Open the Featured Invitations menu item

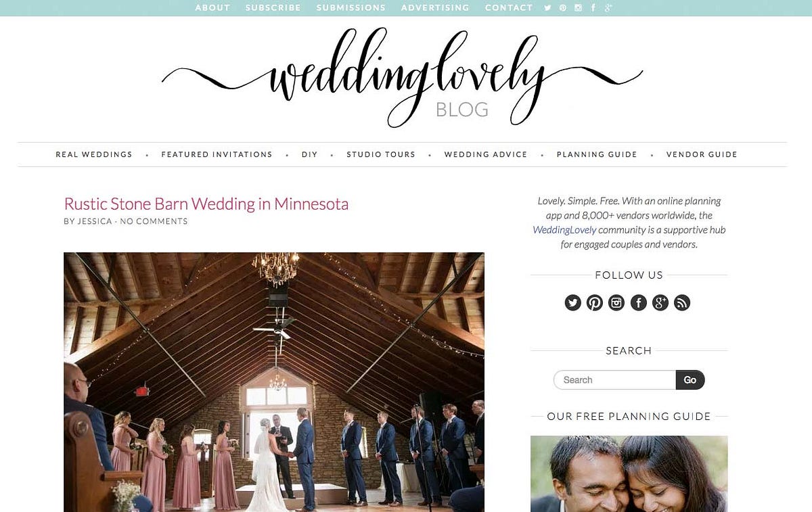pyautogui.click(x=217, y=154)
